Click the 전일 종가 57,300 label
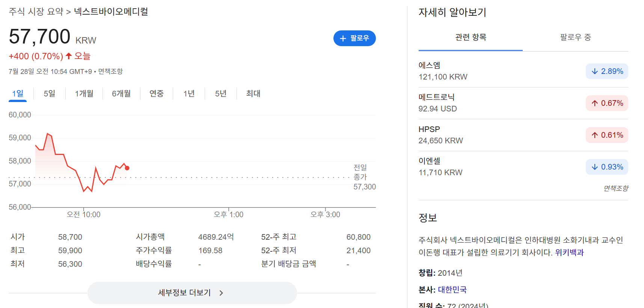644x308 pixels. 364,177
